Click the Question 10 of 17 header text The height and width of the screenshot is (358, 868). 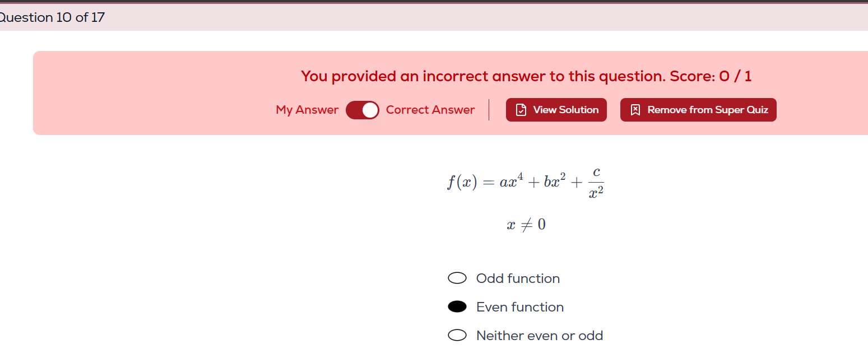pyautogui.click(x=52, y=17)
